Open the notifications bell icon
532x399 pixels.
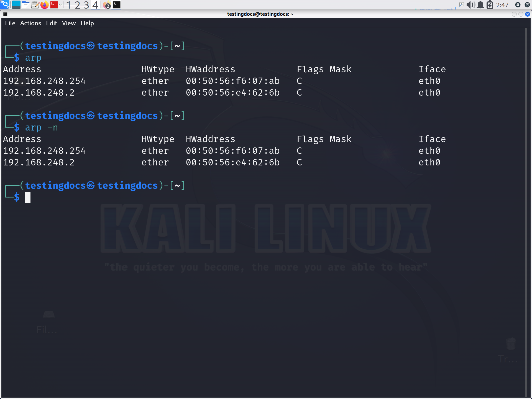point(480,5)
